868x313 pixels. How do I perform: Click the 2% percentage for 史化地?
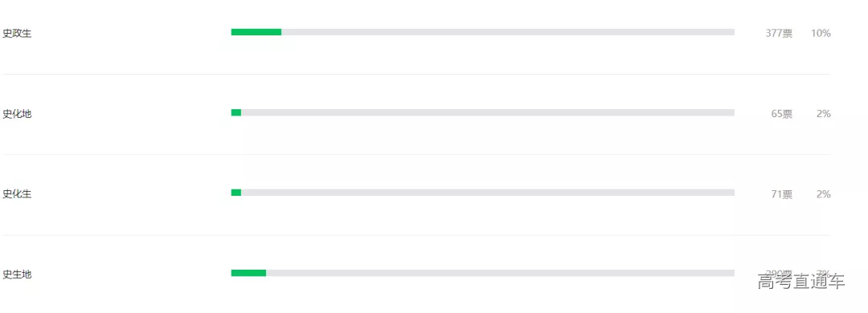[824, 114]
